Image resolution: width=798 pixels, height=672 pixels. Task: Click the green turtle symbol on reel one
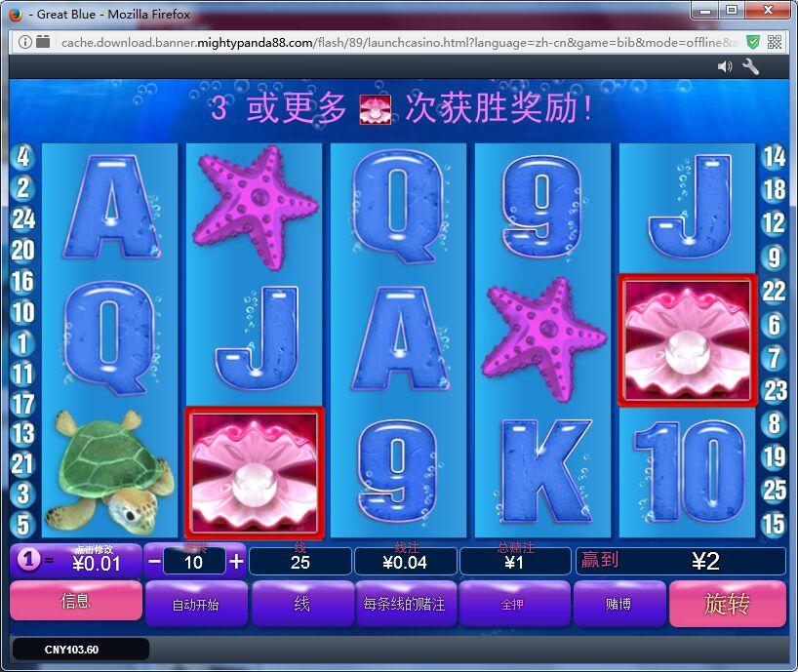(x=96, y=468)
